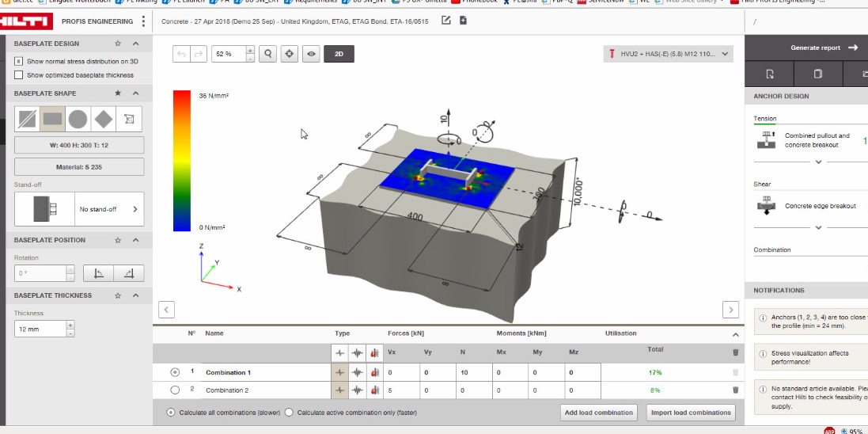Click Generate report button
The image size is (868, 434).
823,48
